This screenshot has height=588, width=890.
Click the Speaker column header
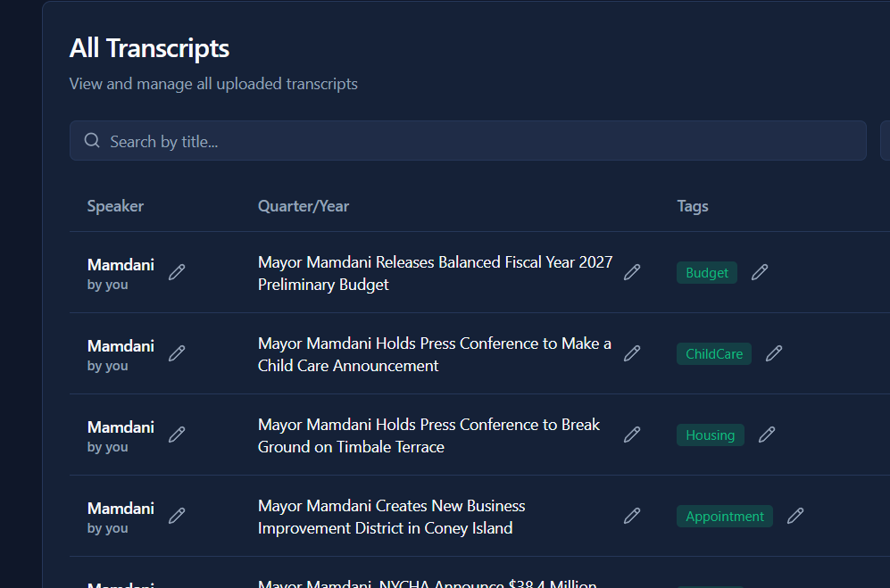[x=115, y=206]
